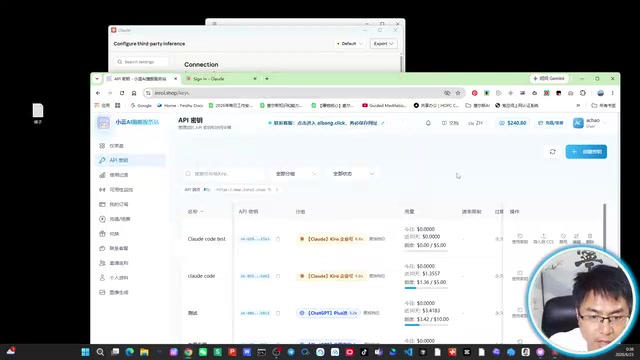Open the Guided Meditation bookmark

click(x=384, y=105)
